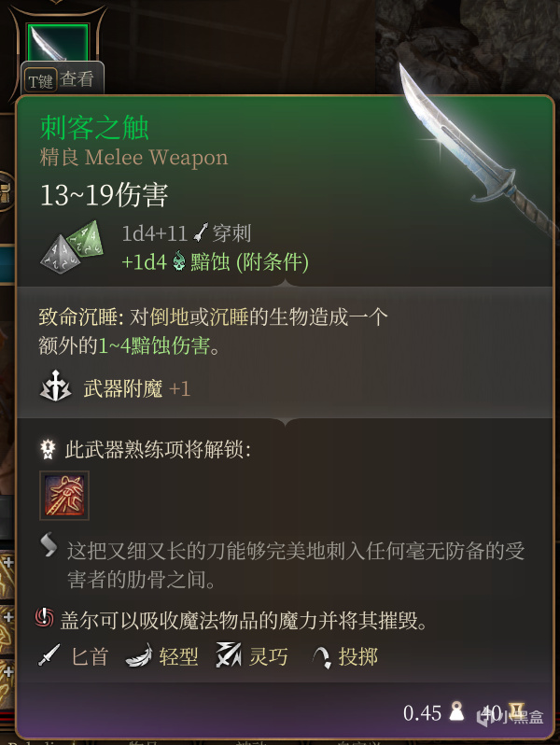
Task: Click the 匕首 dagger type icon
Action: 49,655
